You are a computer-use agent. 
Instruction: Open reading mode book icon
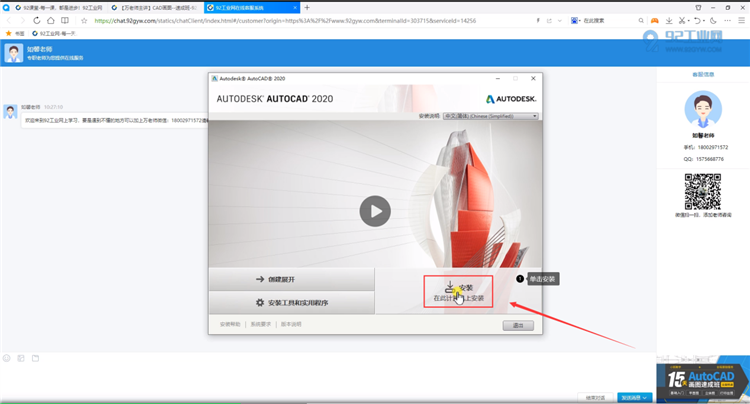(x=65, y=21)
